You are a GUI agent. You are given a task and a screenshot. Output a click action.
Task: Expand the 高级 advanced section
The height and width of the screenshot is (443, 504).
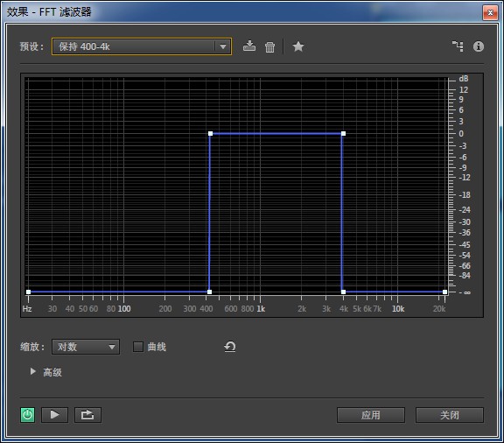[x=32, y=371]
